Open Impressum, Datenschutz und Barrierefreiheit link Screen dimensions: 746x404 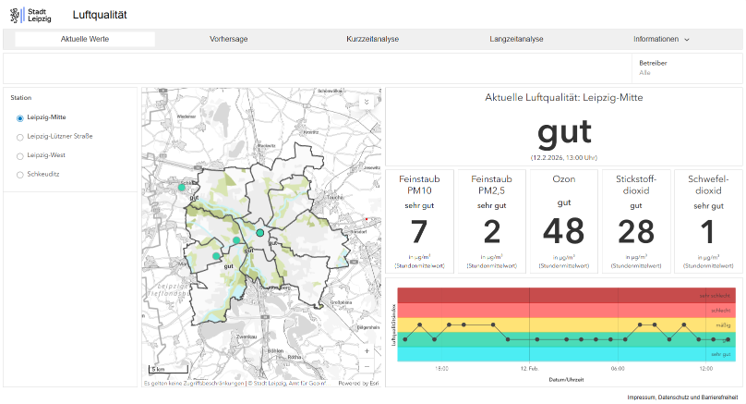[682, 397]
